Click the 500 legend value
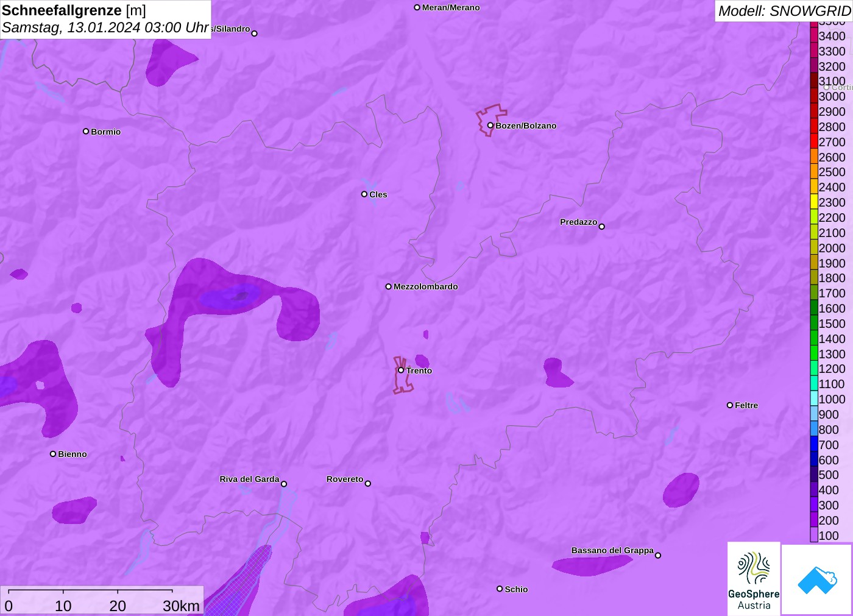The width and height of the screenshot is (853, 616). (x=829, y=475)
